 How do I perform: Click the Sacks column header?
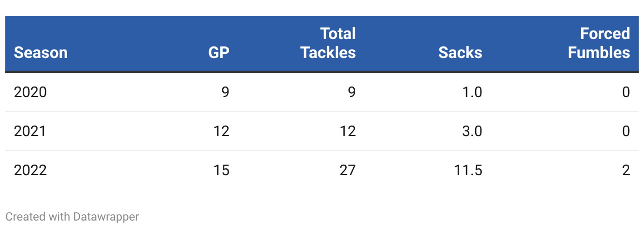(x=460, y=53)
